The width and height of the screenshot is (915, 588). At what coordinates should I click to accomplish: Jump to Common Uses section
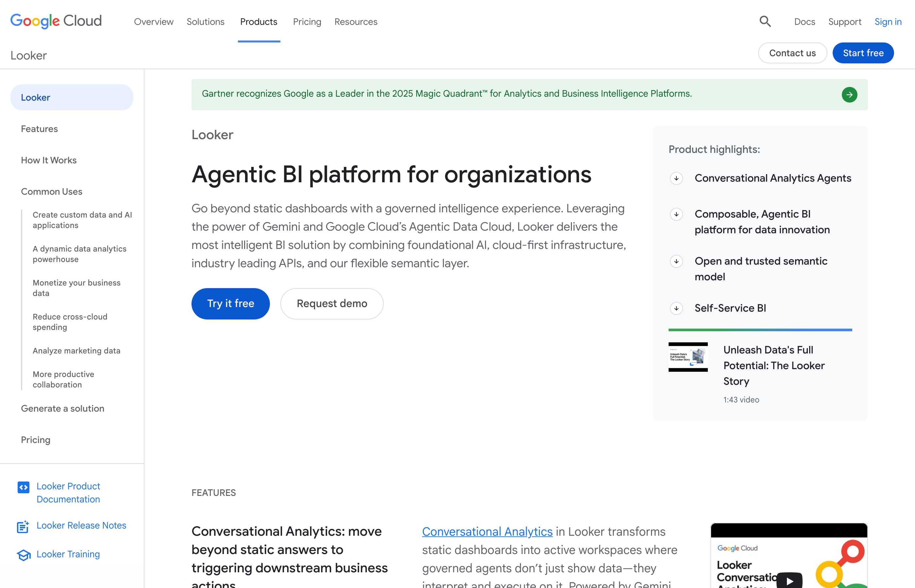tap(52, 192)
